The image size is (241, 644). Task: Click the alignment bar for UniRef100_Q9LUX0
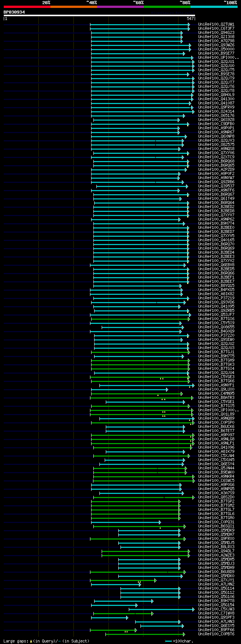[x=130, y=389]
